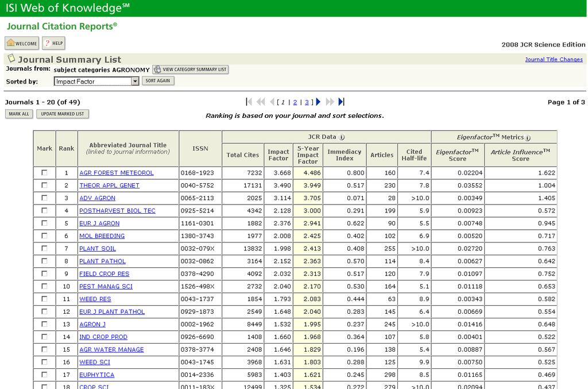Go to next page blue arrow
Viewport: 588px width, 389px height.
point(318,102)
